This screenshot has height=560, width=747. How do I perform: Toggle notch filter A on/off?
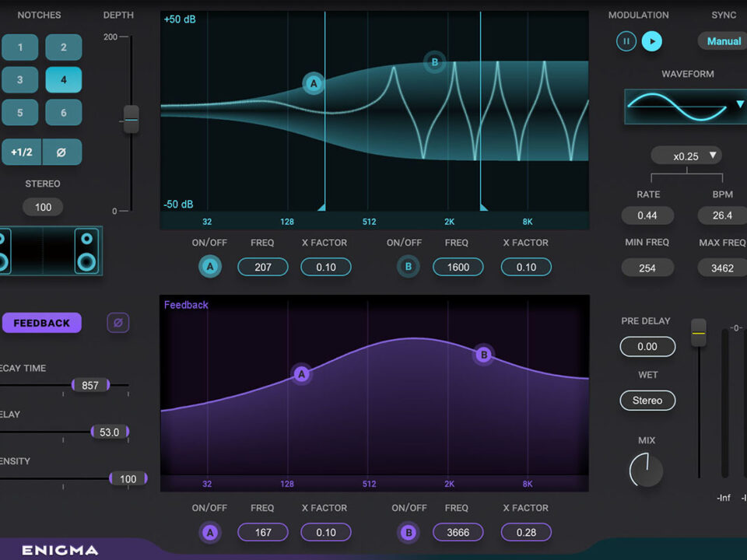209,268
